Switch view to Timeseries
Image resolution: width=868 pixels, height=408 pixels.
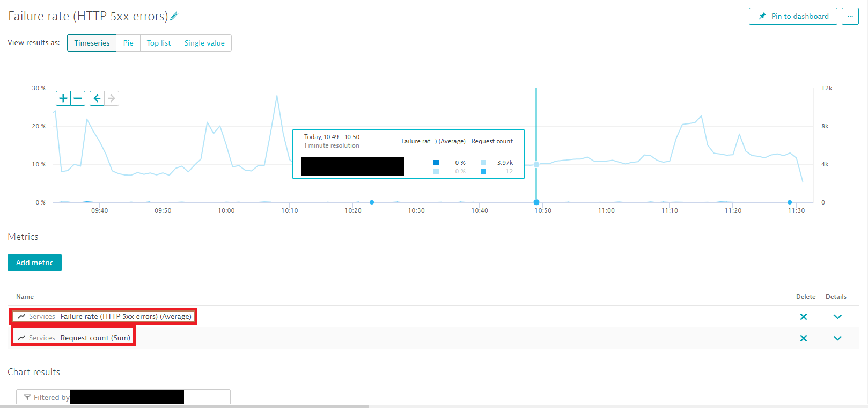(92, 43)
